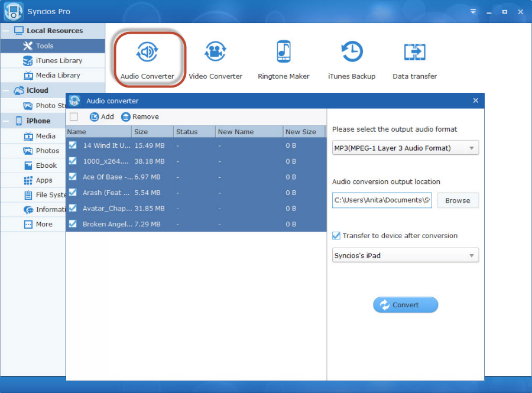Screen dimensions: 532x393
Task: Open Media Library in the sidebar
Action: [53, 75]
